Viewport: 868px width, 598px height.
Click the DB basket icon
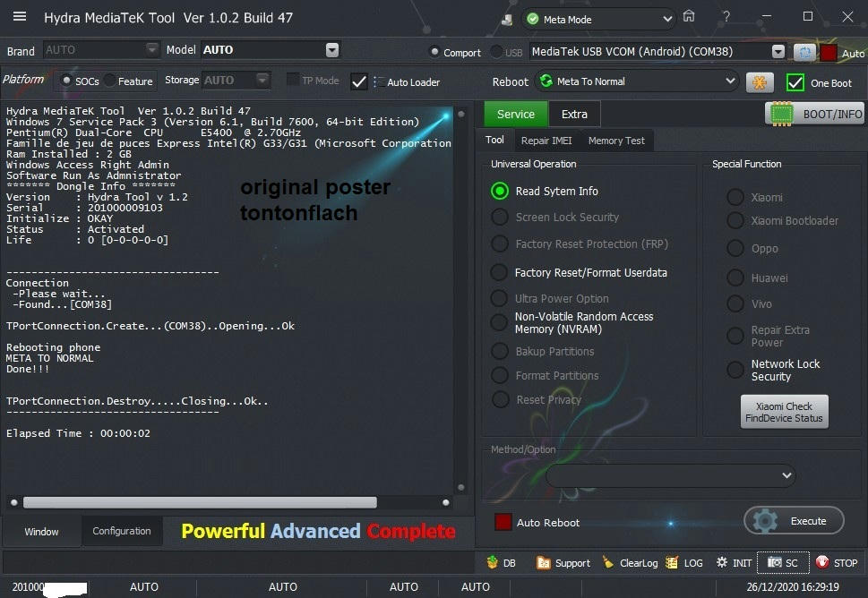click(492, 562)
